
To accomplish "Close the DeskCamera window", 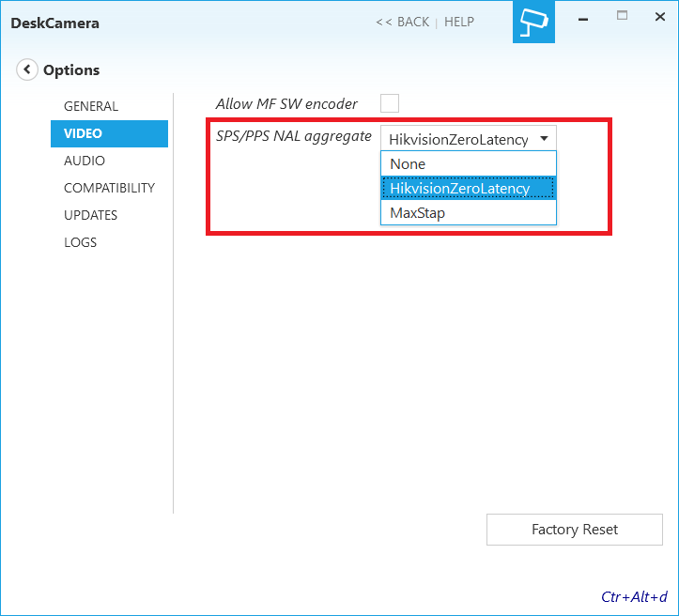I will click(660, 17).
